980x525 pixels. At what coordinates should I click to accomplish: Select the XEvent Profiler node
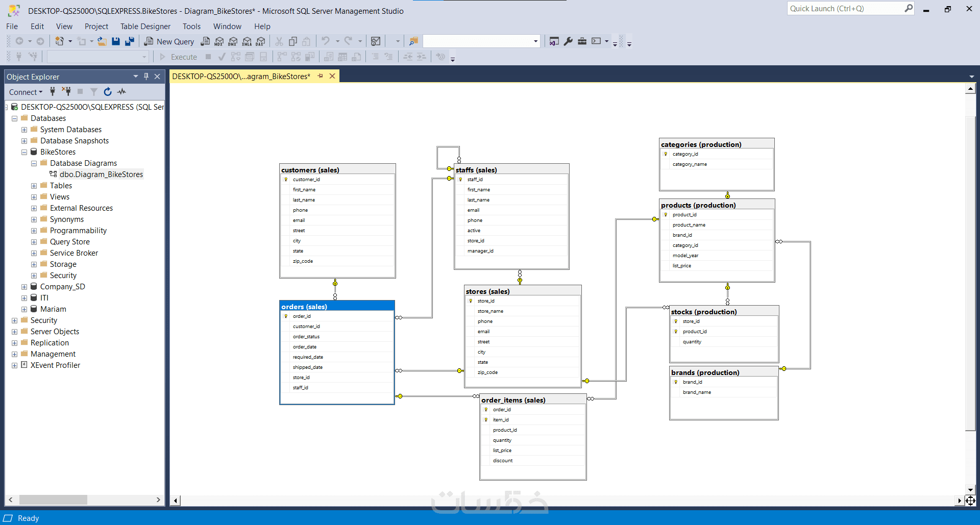click(55, 365)
